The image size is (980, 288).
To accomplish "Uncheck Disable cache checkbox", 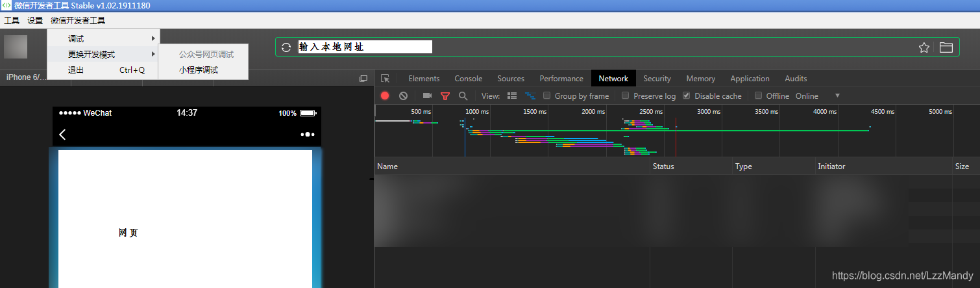I will [x=687, y=96].
